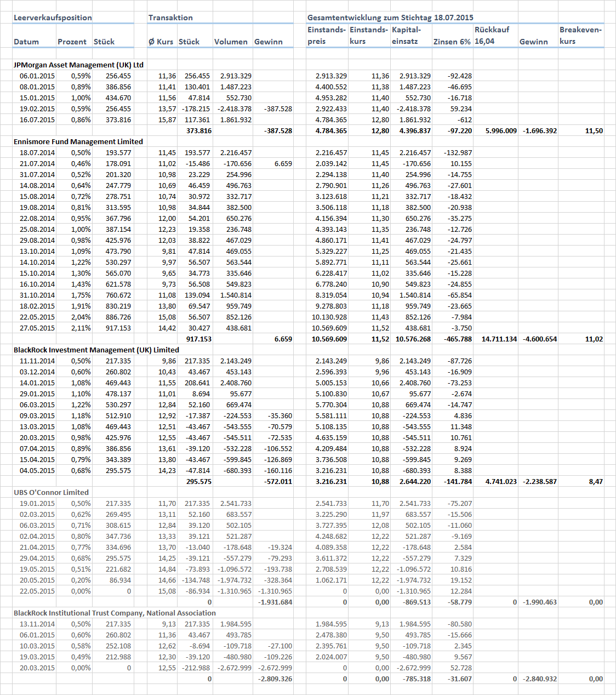Viewport: 616px width, 695px height.
Task: Select the UBS O'Connor Limited title
Action: [51, 492]
